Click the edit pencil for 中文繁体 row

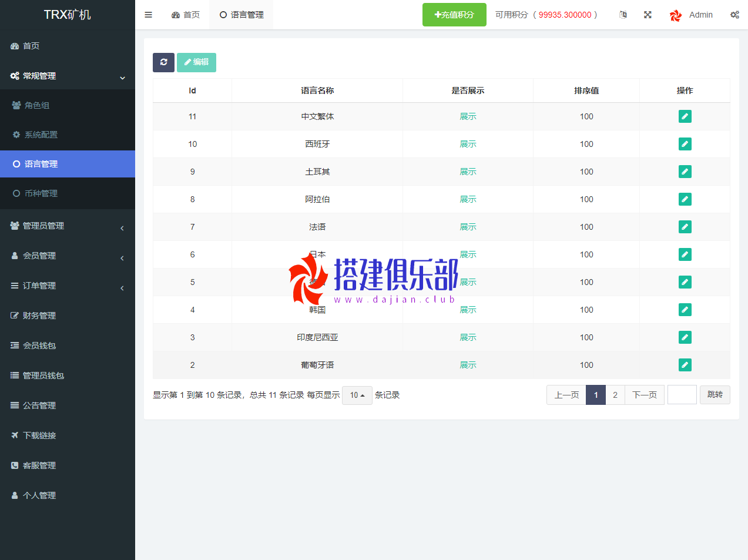[x=685, y=116]
